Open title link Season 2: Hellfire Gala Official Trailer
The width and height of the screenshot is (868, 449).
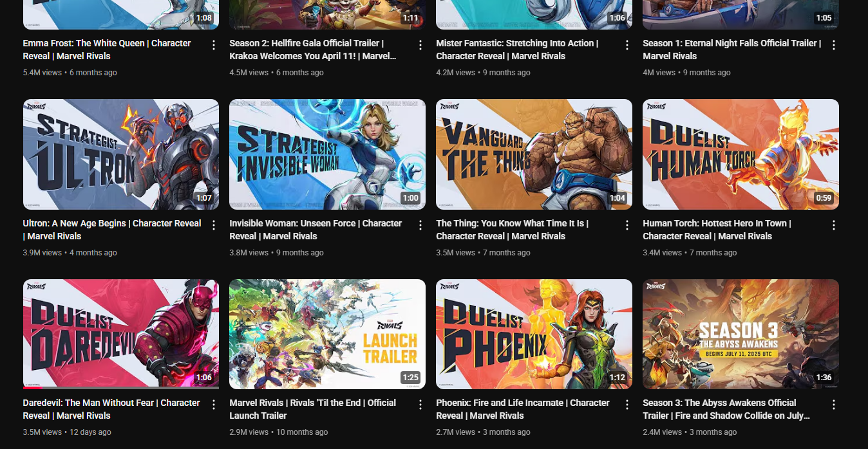(313, 50)
